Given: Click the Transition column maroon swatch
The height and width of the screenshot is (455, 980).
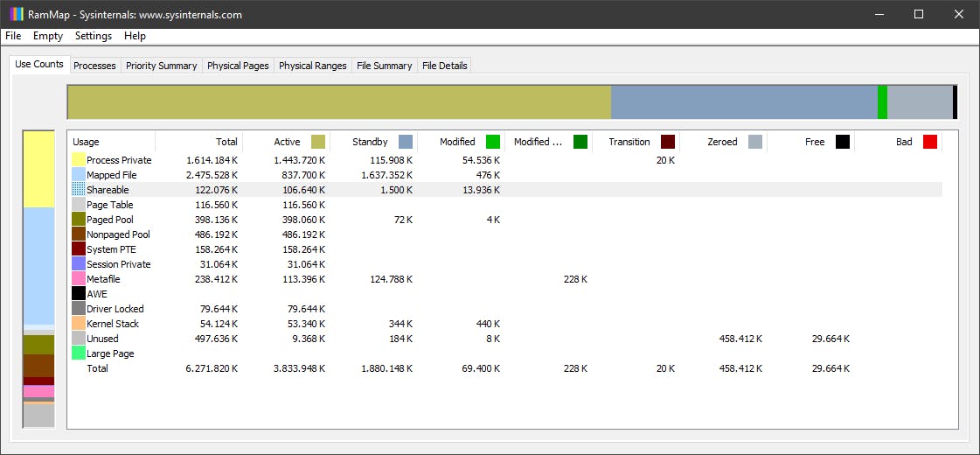Looking at the screenshot, I should tap(668, 142).
